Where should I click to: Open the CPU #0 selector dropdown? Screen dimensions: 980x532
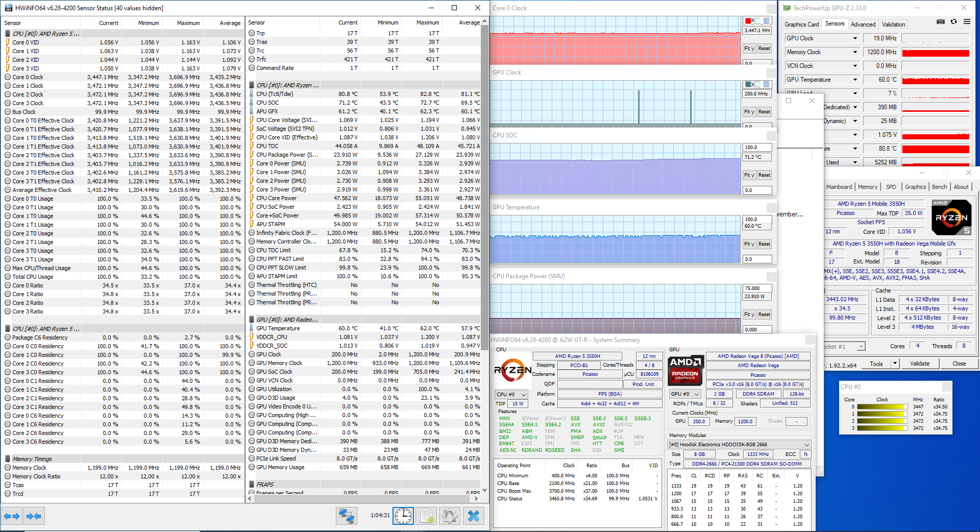coord(512,394)
